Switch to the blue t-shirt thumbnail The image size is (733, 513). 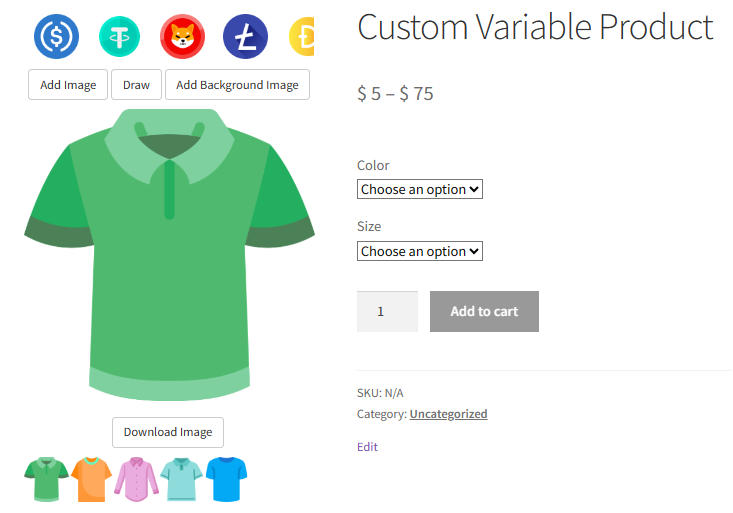click(x=227, y=479)
